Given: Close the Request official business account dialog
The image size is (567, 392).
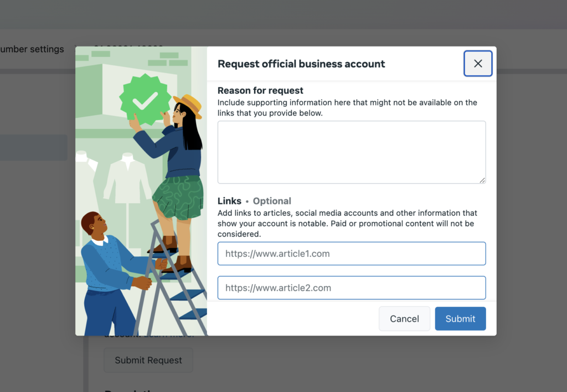Looking at the screenshot, I should (x=478, y=64).
